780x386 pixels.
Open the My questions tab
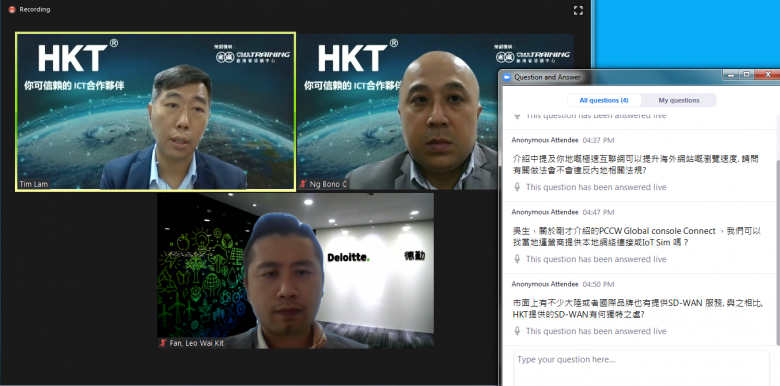pyautogui.click(x=679, y=100)
